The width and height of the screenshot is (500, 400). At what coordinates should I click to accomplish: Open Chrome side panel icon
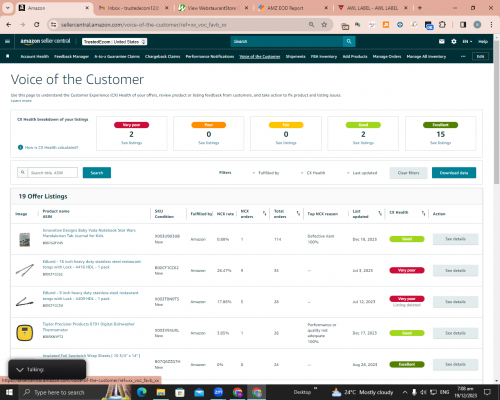pos(463,25)
